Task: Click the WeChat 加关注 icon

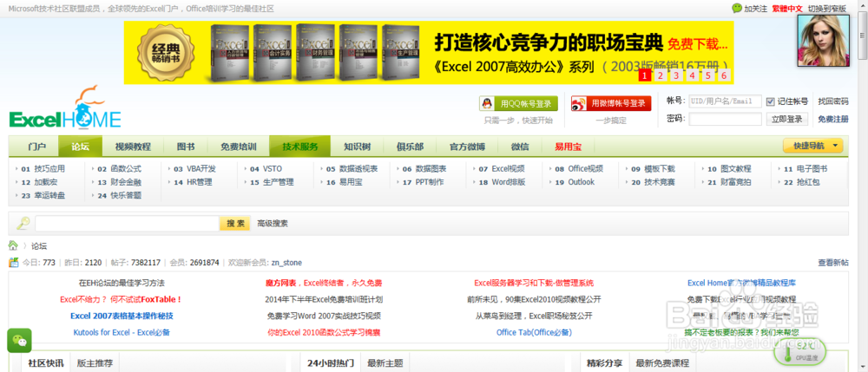Action: (x=737, y=9)
